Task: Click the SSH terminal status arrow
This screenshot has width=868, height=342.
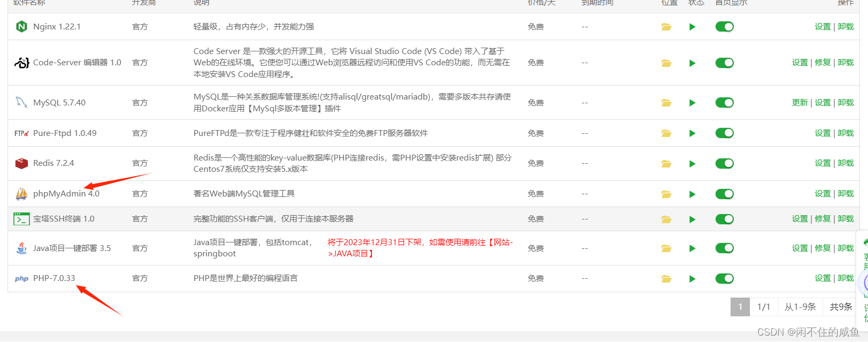Action: (x=693, y=219)
